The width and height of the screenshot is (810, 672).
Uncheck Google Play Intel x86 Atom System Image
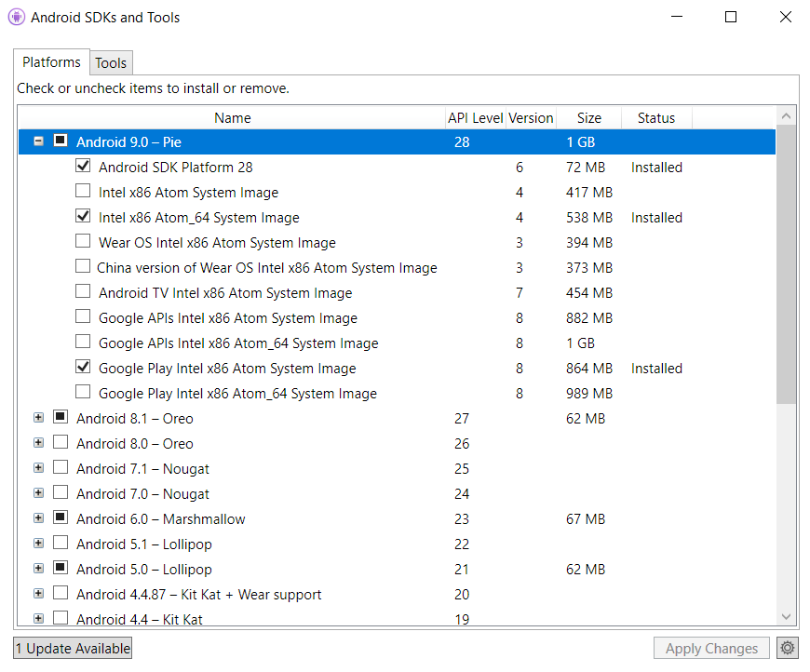(83, 367)
